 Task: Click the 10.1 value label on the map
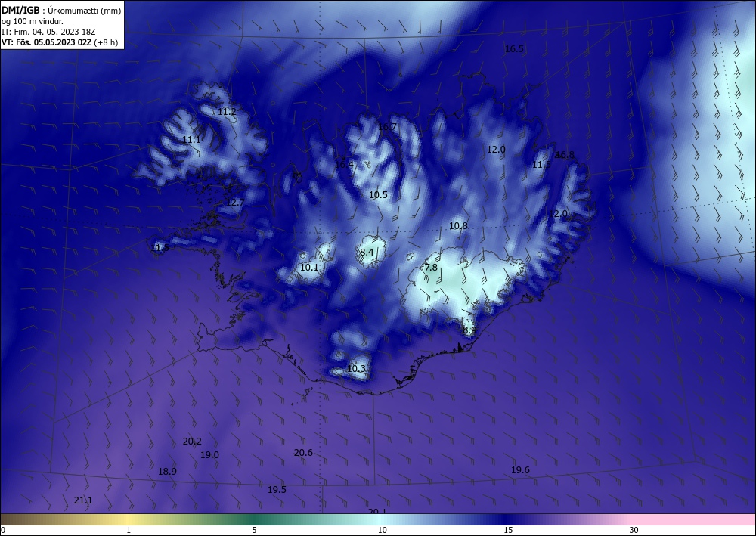coord(309,267)
